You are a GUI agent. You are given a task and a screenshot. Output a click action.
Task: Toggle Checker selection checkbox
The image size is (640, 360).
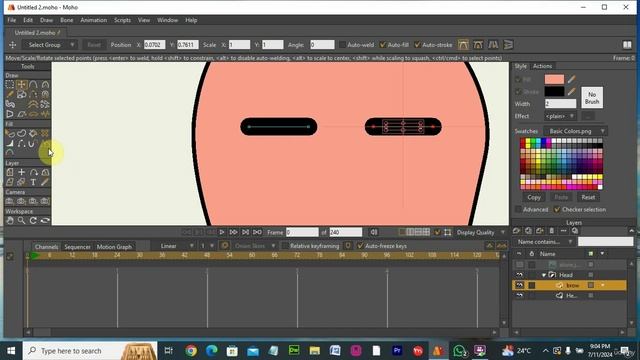pos(557,209)
